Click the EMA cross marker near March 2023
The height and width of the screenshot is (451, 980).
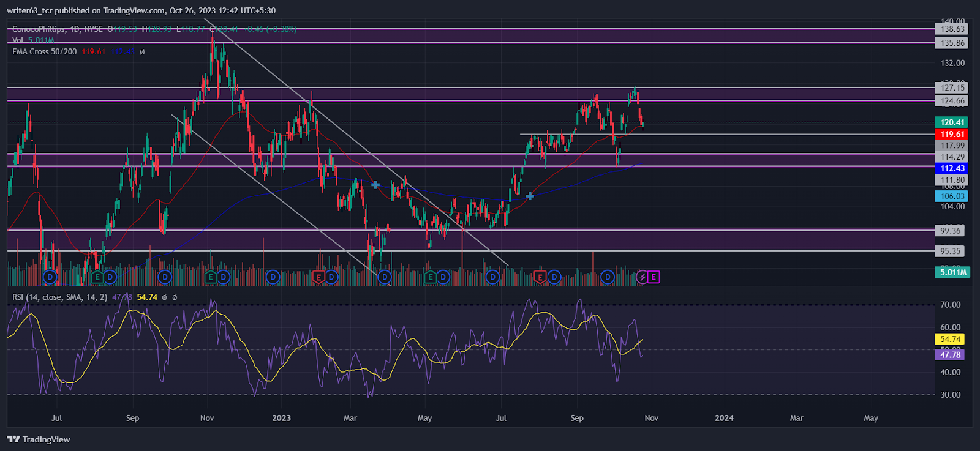(375, 184)
